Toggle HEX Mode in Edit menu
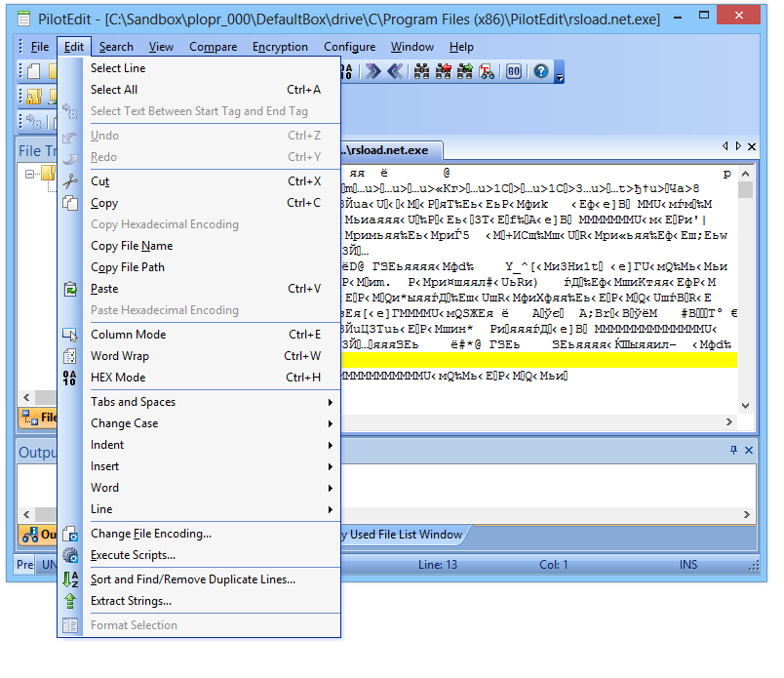The height and width of the screenshot is (678, 784). [x=199, y=378]
